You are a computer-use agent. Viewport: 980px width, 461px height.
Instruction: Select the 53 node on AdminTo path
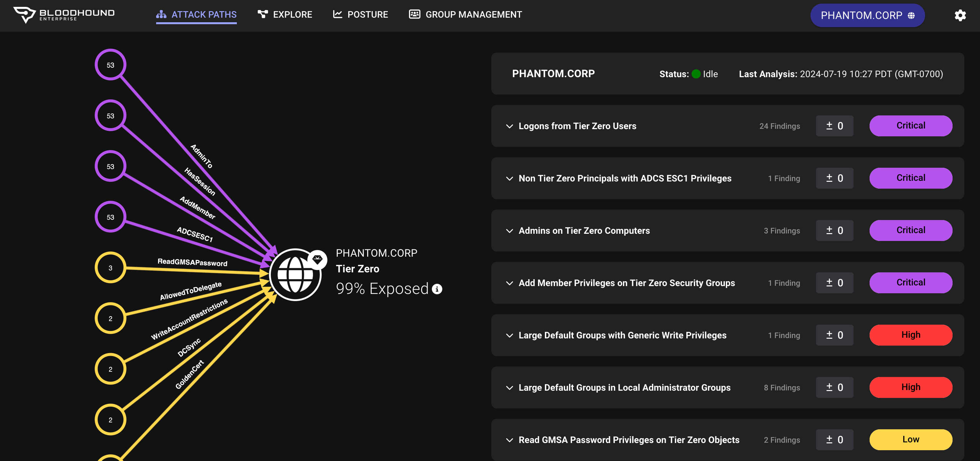(x=110, y=65)
